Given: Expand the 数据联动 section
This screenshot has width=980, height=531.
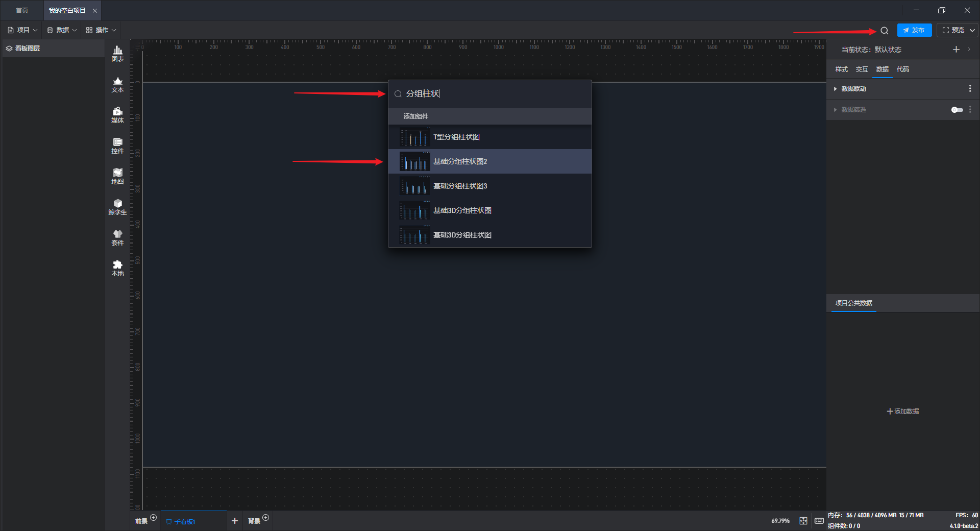Looking at the screenshot, I should point(835,89).
